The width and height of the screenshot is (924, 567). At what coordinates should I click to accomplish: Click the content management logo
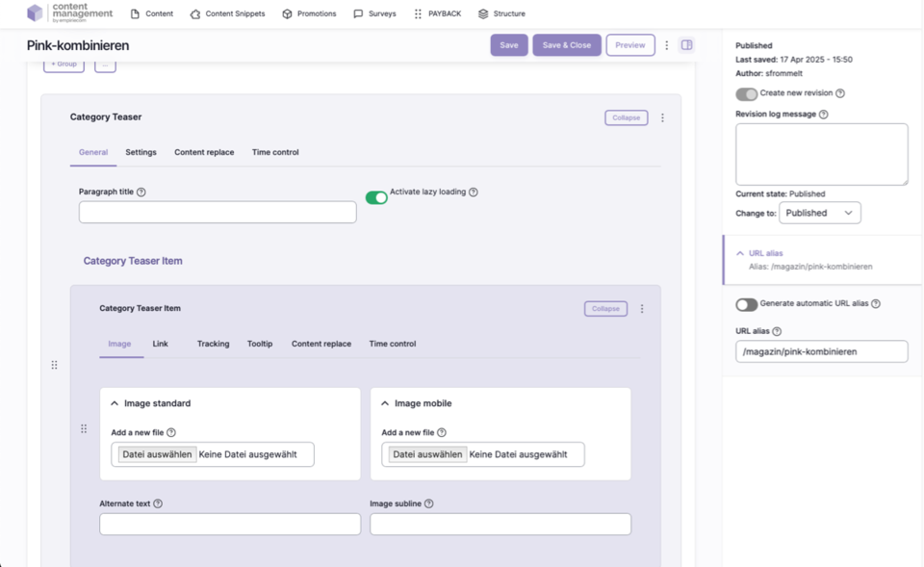click(x=70, y=13)
